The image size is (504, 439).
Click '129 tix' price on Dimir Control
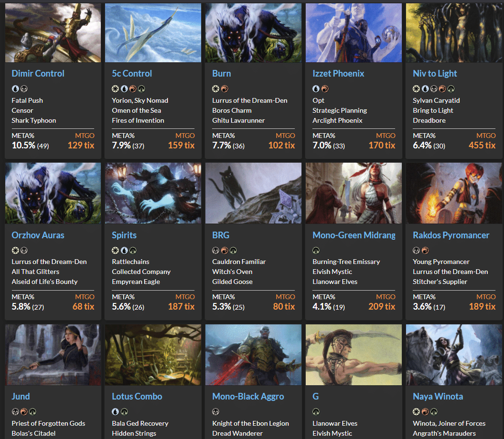[81, 146]
